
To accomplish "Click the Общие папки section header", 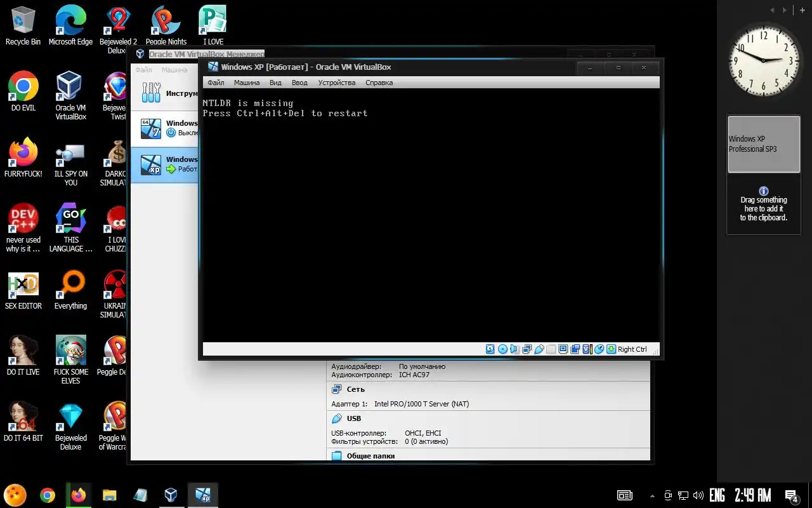I will [370, 456].
